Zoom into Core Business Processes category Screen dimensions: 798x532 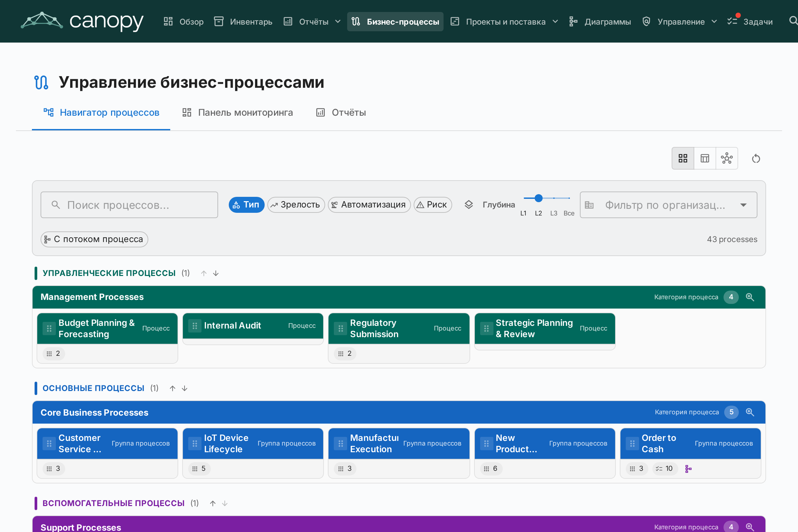click(x=750, y=412)
